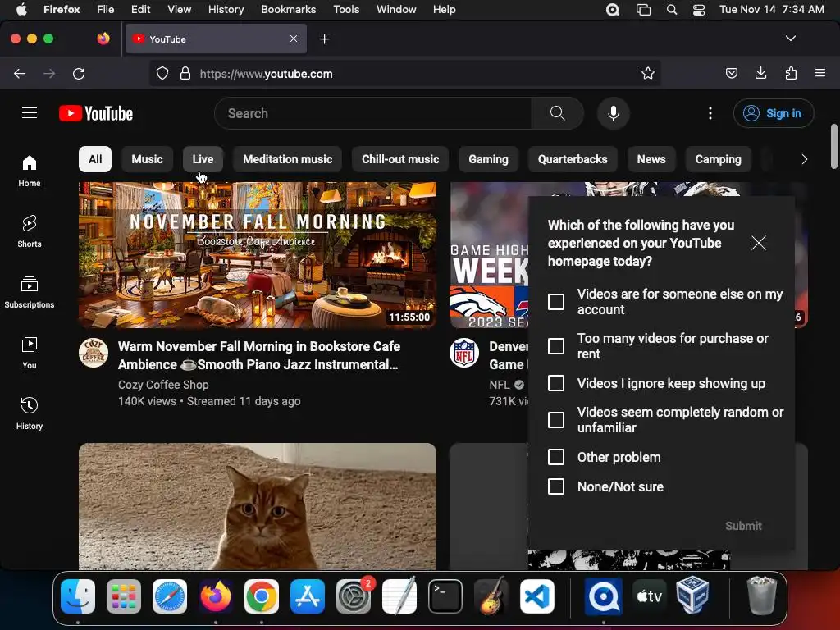The image size is (840, 630).
Task: Click the search magnifier button
Action: tap(557, 113)
